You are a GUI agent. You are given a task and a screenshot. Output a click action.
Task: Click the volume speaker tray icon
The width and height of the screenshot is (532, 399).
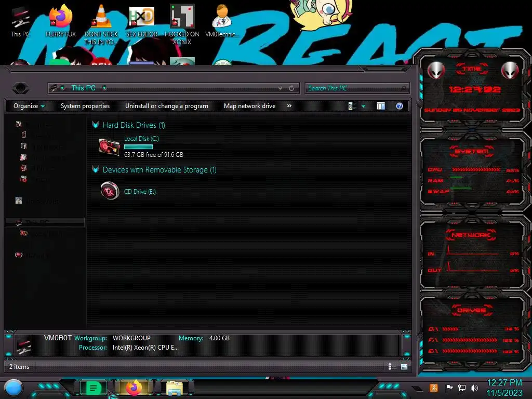(x=474, y=388)
